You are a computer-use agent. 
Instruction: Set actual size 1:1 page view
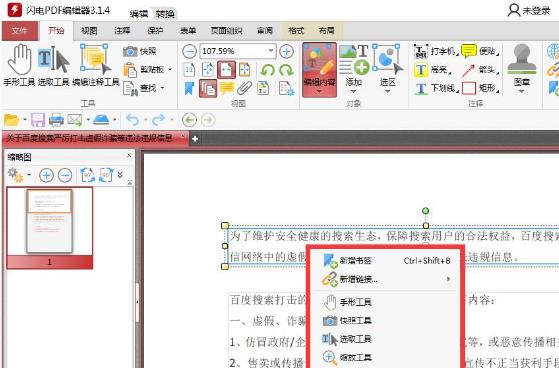click(x=189, y=70)
